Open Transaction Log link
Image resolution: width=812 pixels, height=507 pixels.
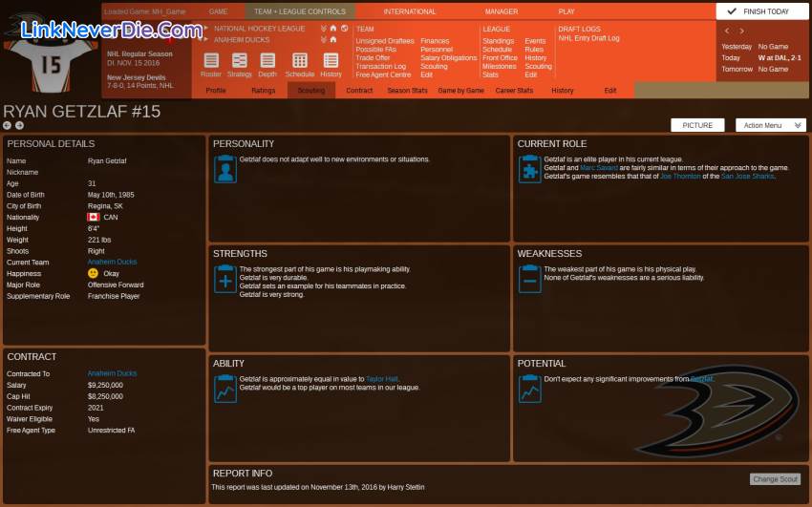tap(380, 66)
